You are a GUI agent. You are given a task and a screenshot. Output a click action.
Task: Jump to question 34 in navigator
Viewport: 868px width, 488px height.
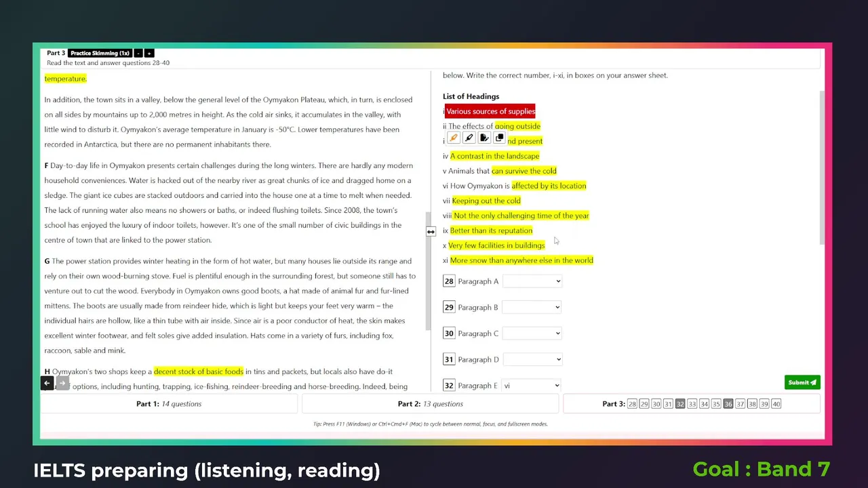tap(705, 404)
